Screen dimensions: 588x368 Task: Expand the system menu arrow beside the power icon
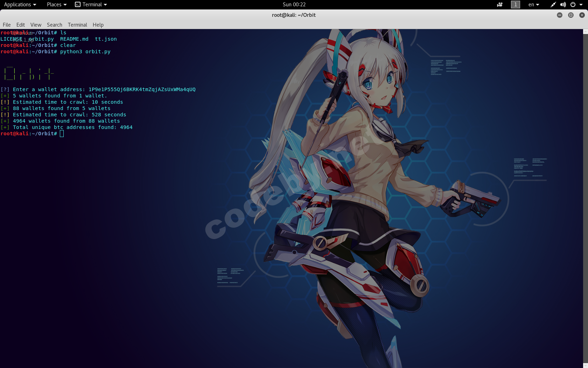(x=581, y=5)
